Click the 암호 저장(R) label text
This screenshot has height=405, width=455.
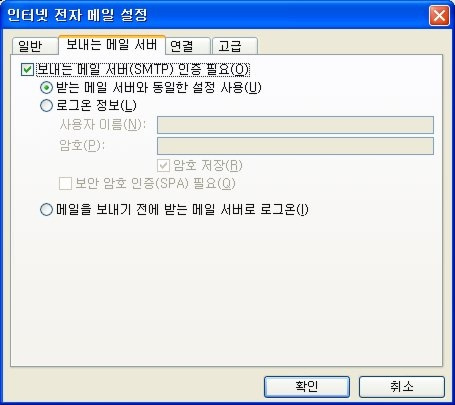pos(208,166)
